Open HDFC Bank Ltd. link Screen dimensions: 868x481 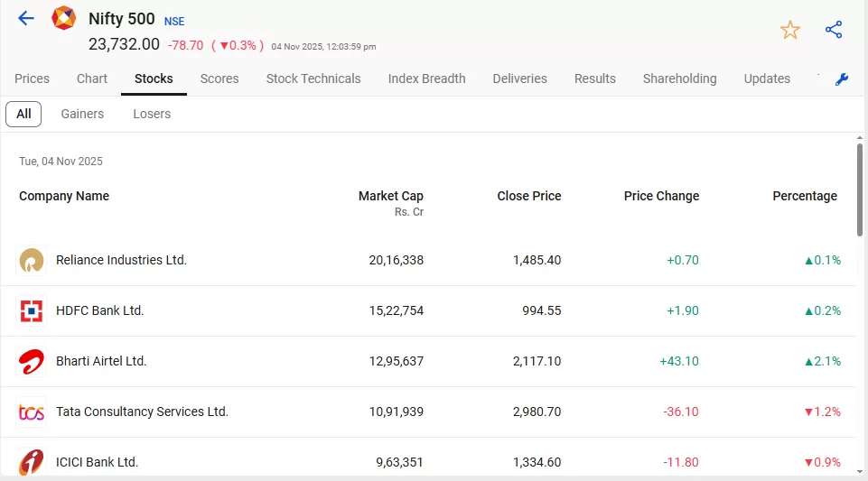pos(99,310)
